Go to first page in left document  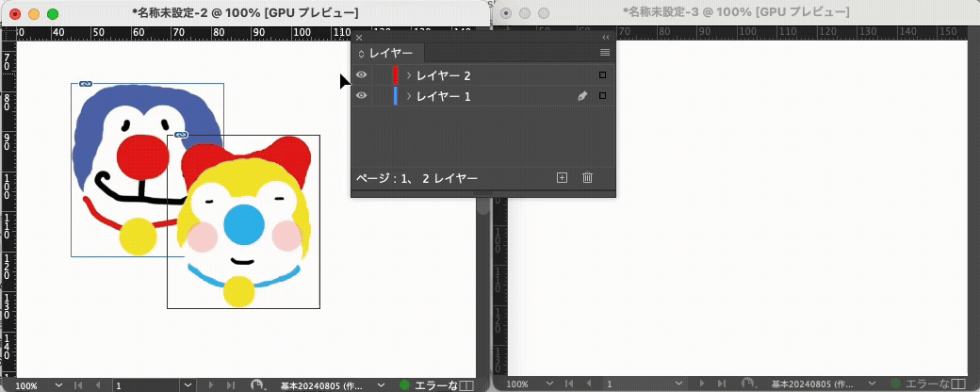click(x=78, y=385)
